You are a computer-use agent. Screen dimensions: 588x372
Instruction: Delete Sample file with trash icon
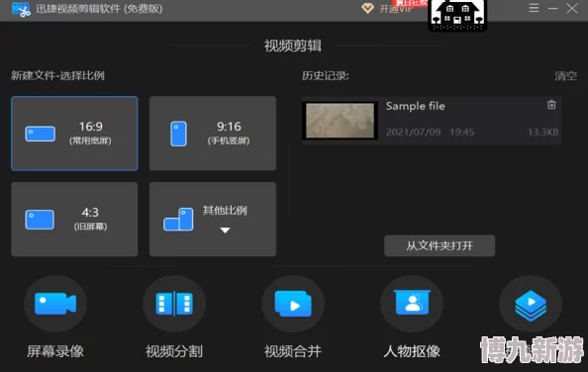551,105
